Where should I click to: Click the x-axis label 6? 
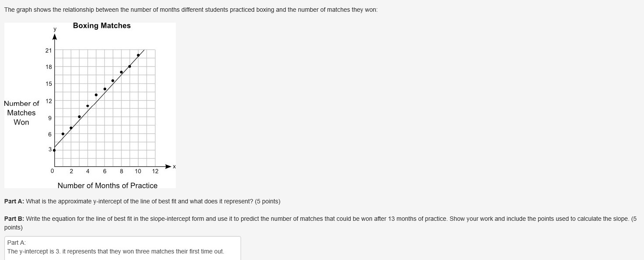[x=105, y=171]
